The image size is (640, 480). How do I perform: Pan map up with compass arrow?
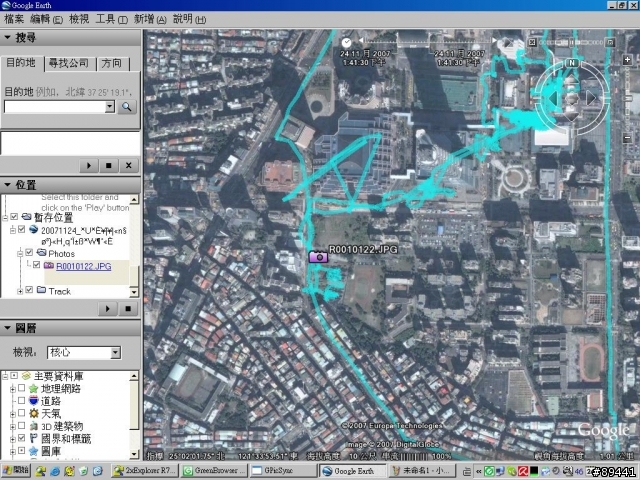(571, 80)
